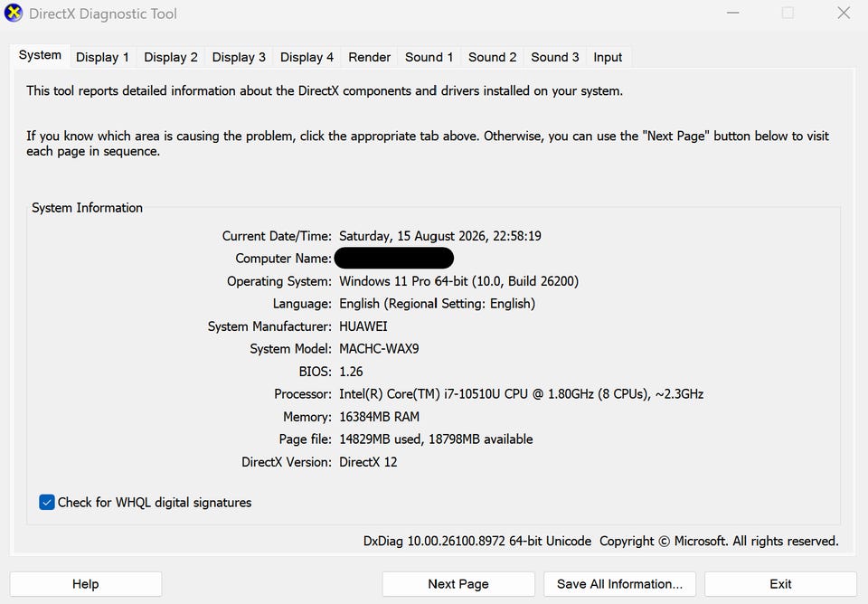Viewport: 868px width, 604px height.
Task: Click the 'Copyright © Microsoft. All rights reserved.' text
Action: 719,542
